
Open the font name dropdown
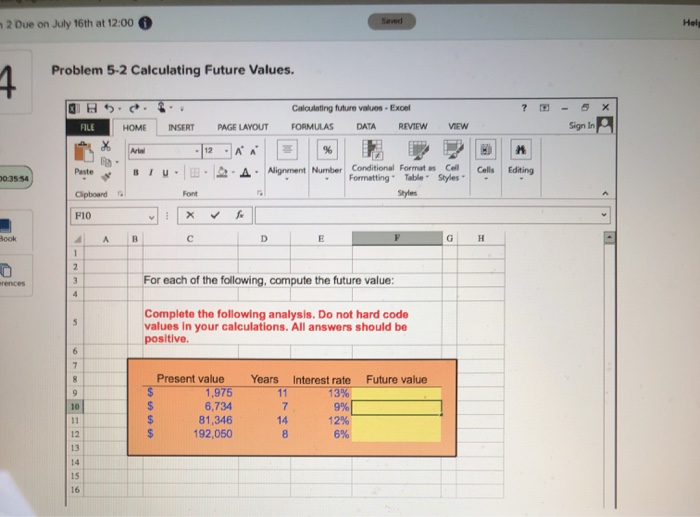(x=197, y=151)
